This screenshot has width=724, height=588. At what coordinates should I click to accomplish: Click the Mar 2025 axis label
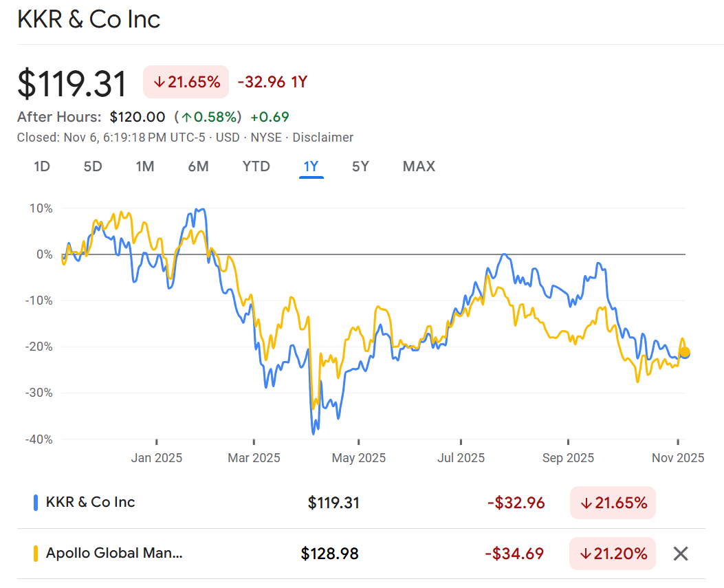point(254,457)
